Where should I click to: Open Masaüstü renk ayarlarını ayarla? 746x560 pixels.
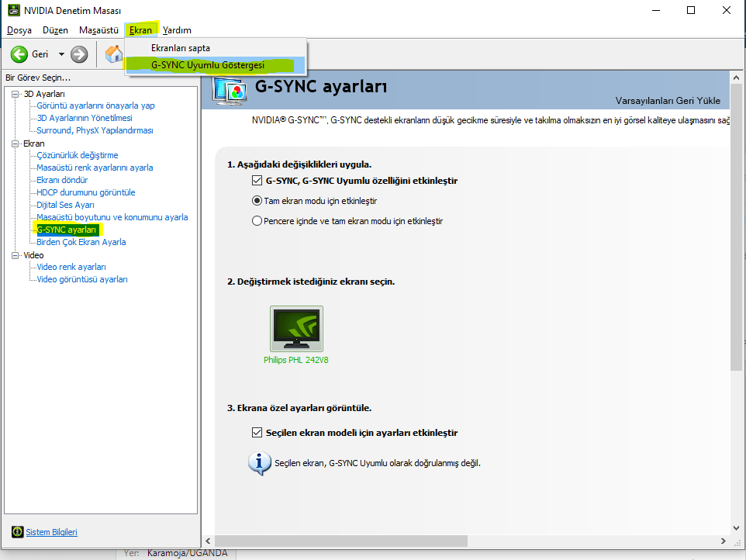(x=95, y=168)
